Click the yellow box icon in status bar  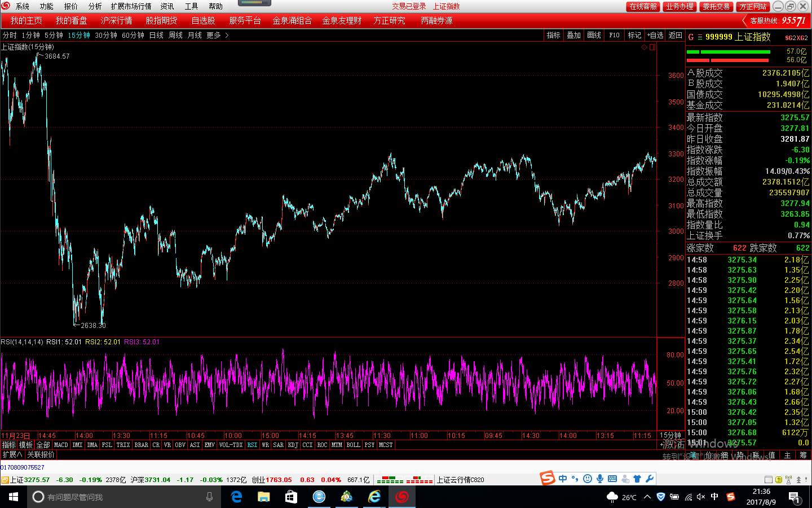point(779,480)
